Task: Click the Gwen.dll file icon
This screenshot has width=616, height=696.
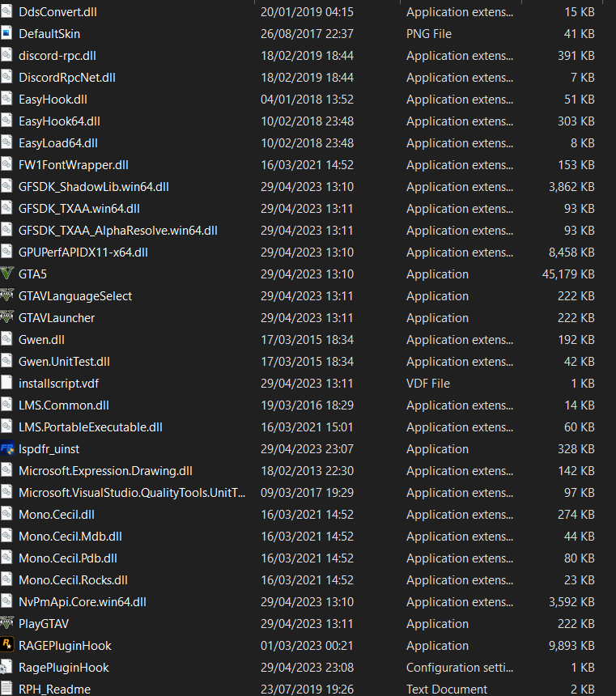Action: click(6, 340)
